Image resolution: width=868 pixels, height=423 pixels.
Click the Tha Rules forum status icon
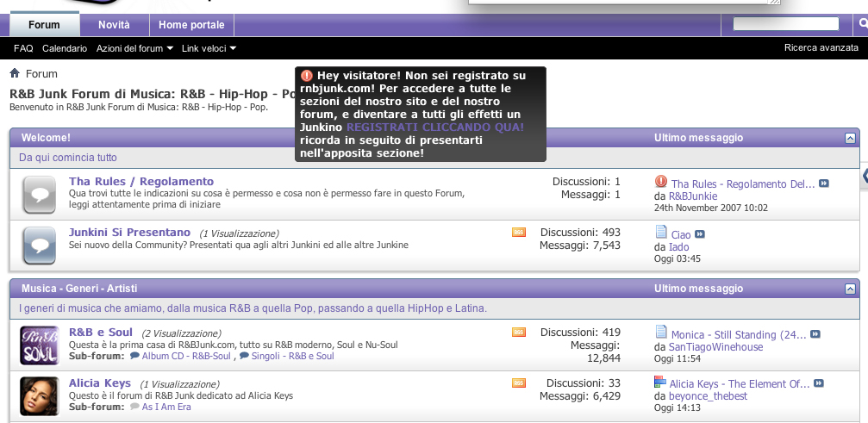coord(39,194)
